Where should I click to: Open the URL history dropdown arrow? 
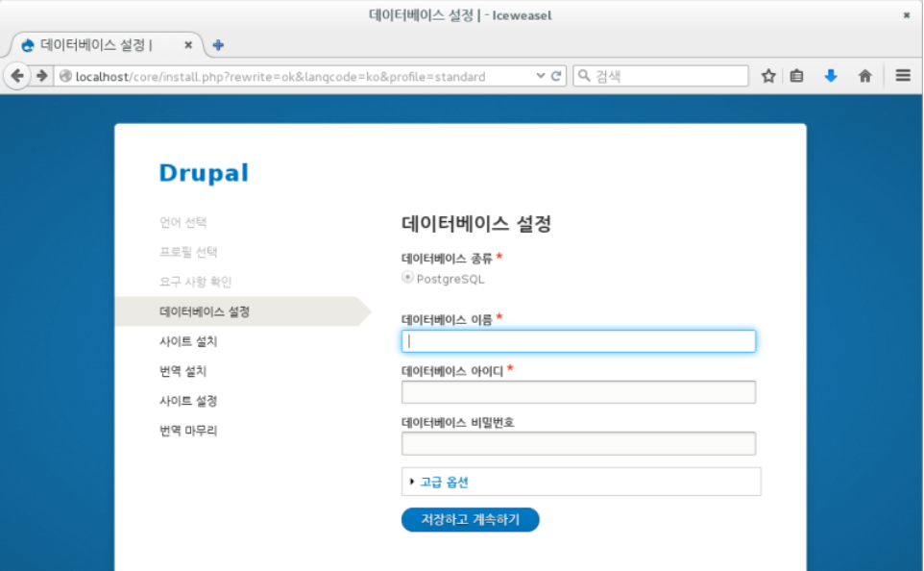[541, 76]
